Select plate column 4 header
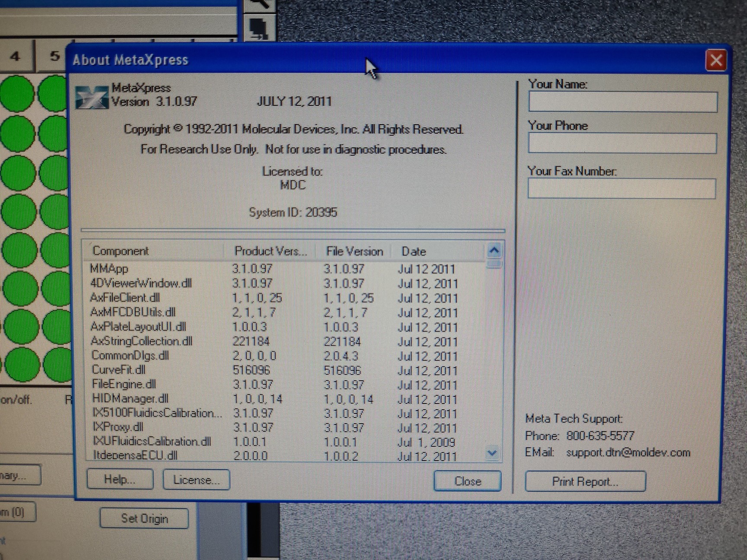Image resolution: width=747 pixels, height=560 pixels. (x=16, y=56)
